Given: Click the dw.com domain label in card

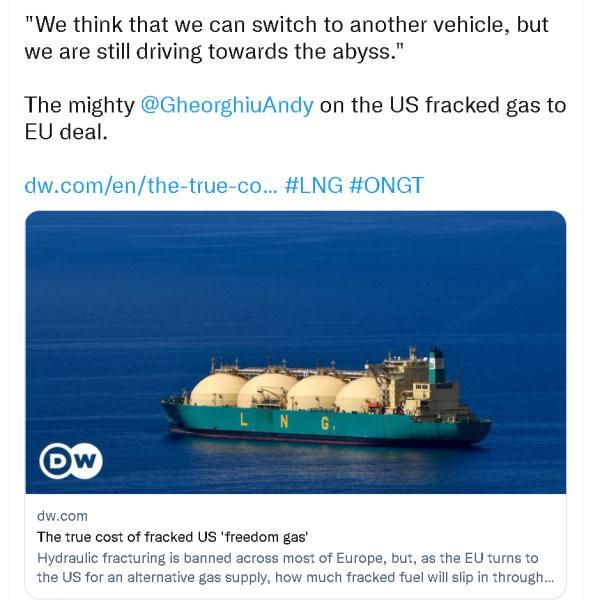Looking at the screenshot, I should pos(62,516).
